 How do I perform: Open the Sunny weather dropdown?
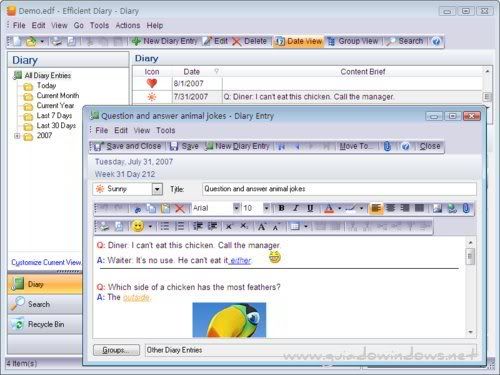(x=157, y=189)
